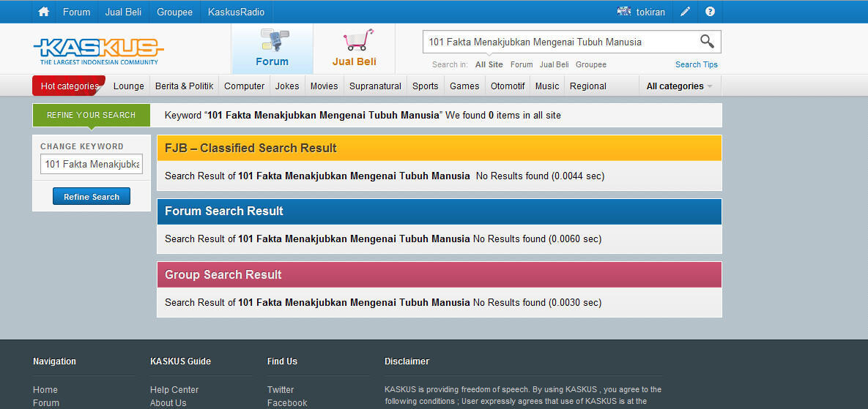Select All Site search scope

[489, 64]
